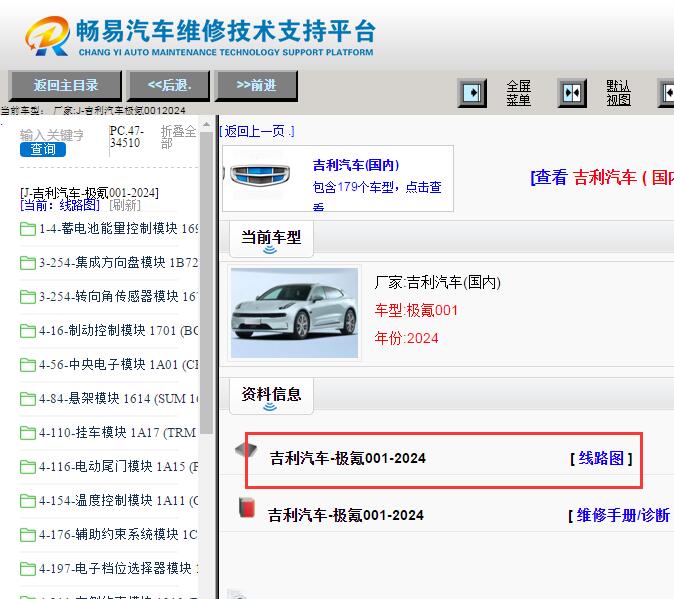Click the 输入关键字 search field
674x599 pixels.
[52, 135]
